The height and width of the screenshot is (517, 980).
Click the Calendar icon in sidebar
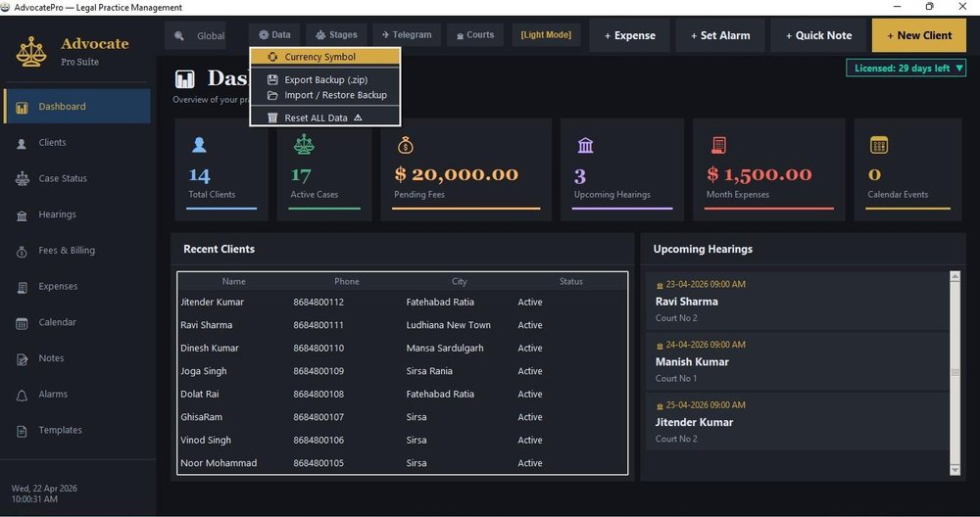click(x=22, y=323)
